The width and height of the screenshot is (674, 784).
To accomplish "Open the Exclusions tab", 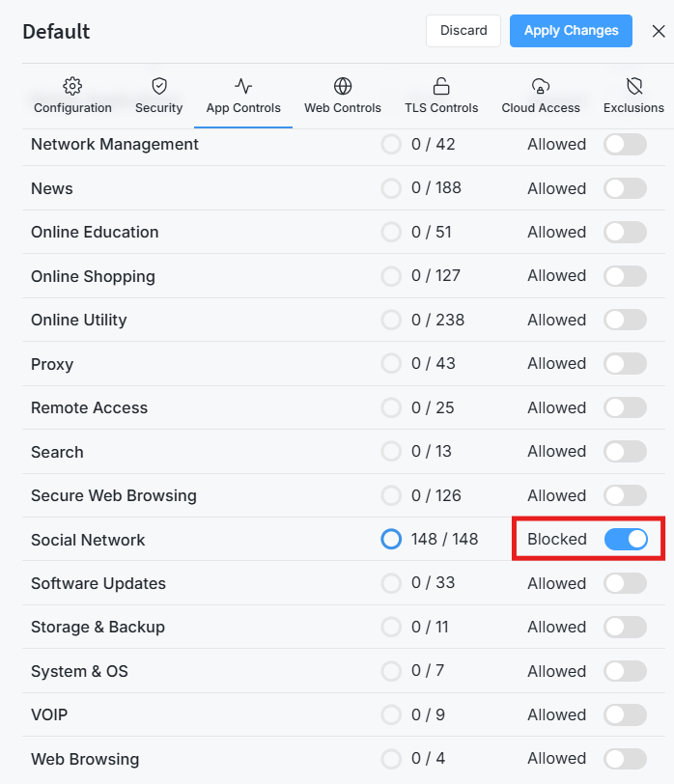I will [x=634, y=96].
